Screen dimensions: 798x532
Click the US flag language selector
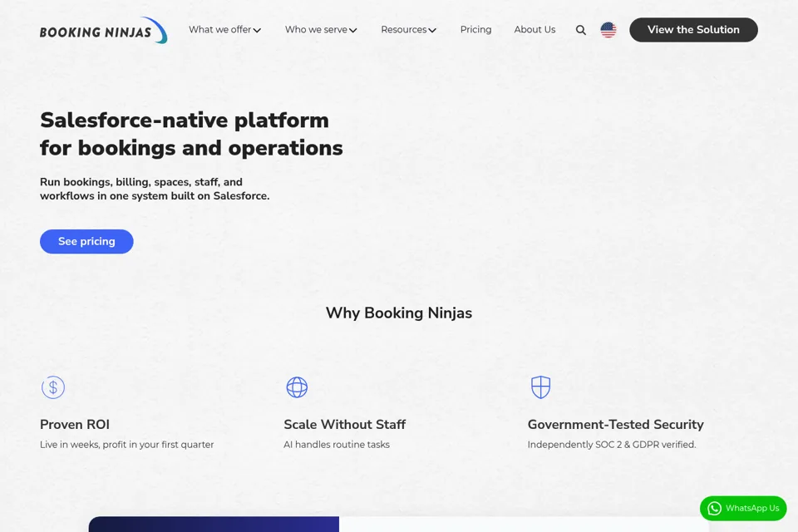pos(608,30)
